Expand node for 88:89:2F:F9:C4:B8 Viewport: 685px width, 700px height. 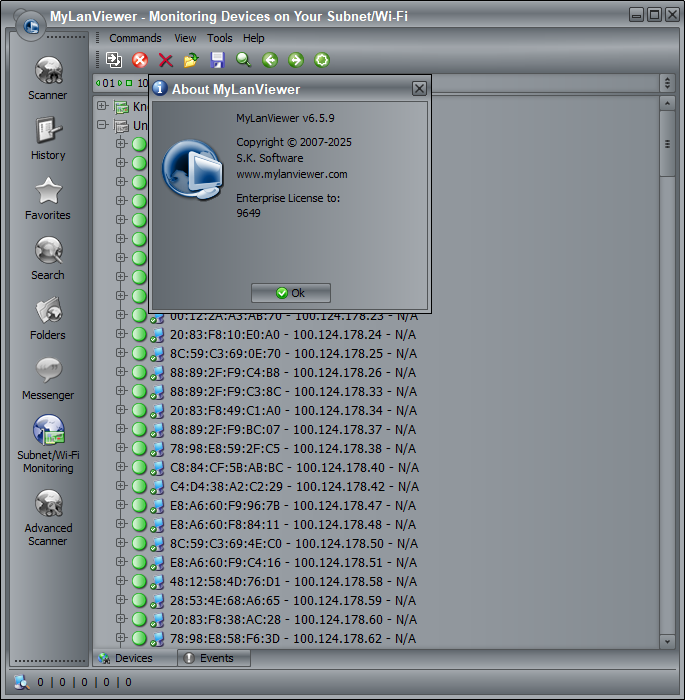click(x=120, y=371)
